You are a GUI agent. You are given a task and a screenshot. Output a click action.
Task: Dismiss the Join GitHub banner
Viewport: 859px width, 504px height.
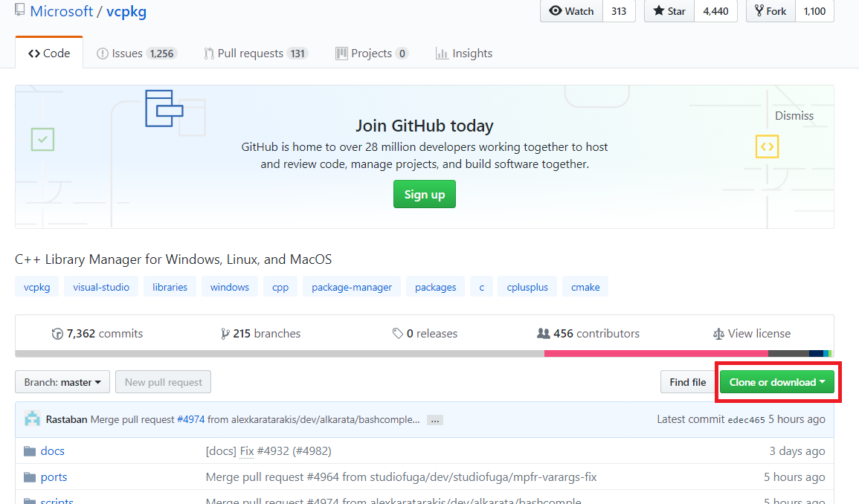pyautogui.click(x=794, y=116)
